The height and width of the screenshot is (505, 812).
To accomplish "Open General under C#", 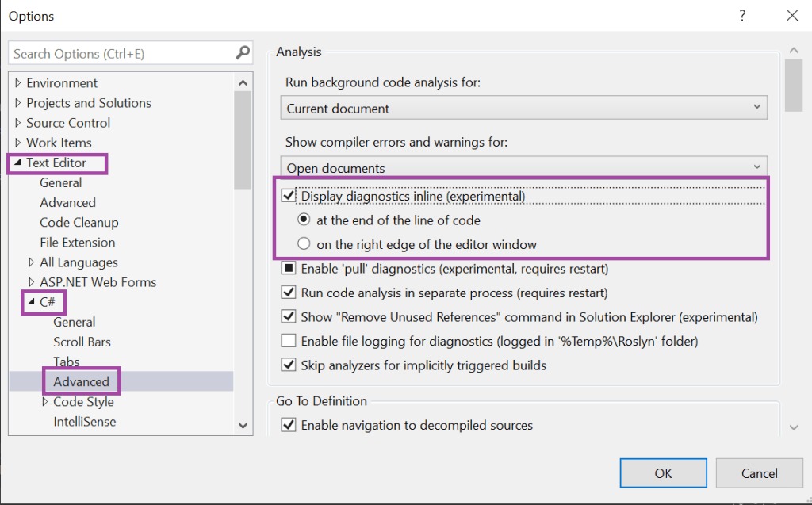I will tap(74, 322).
